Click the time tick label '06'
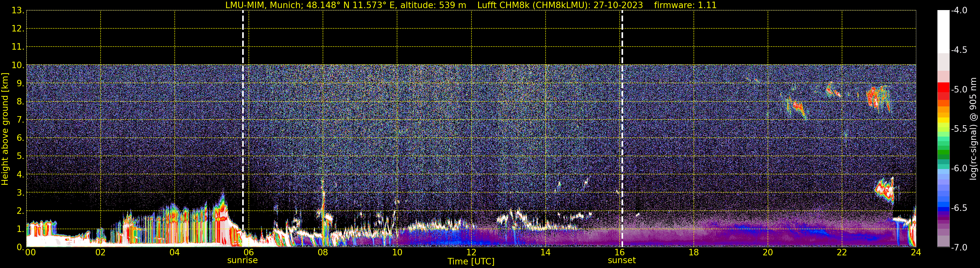Image resolution: width=980 pixels, height=268 pixels. click(x=248, y=252)
